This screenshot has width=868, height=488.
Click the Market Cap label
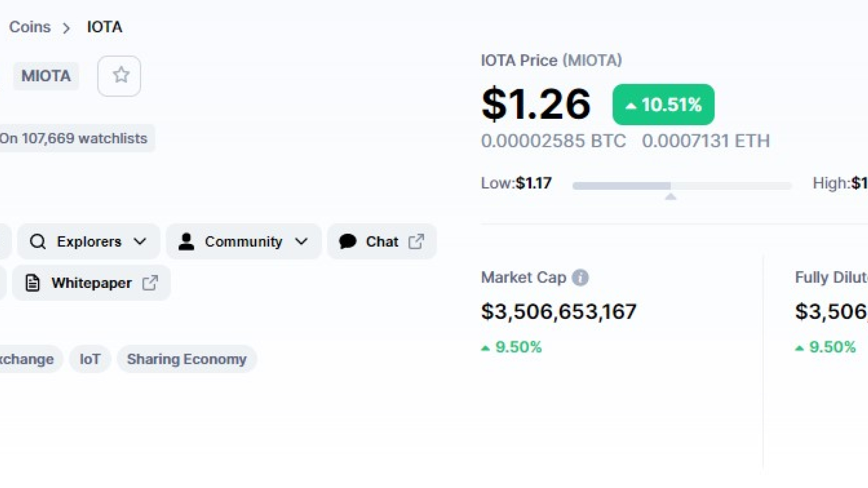click(524, 278)
